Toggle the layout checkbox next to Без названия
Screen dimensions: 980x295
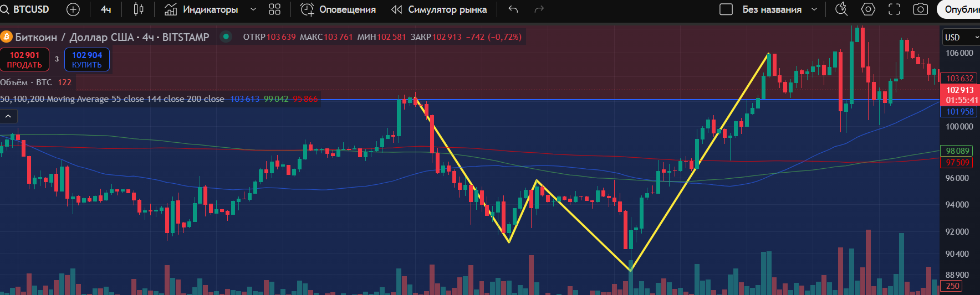click(x=726, y=9)
